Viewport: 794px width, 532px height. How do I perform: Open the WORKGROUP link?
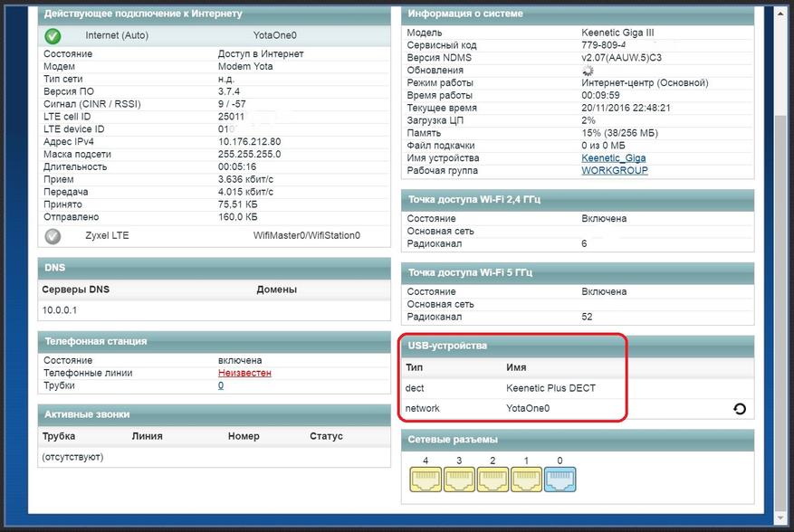(x=614, y=171)
